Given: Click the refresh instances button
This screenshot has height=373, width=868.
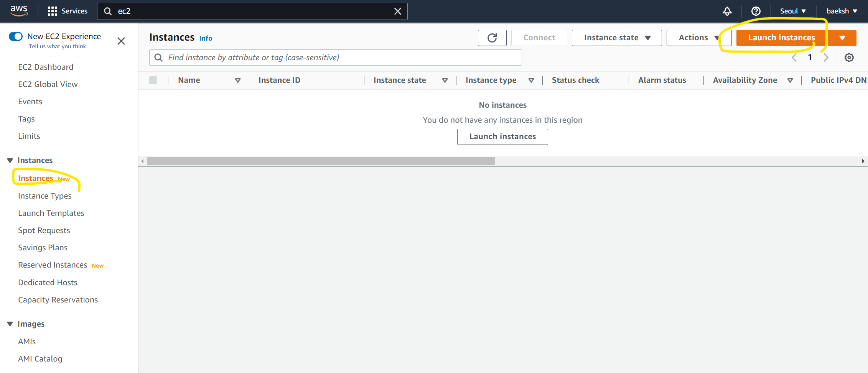Looking at the screenshot, I should coord(492,38).
